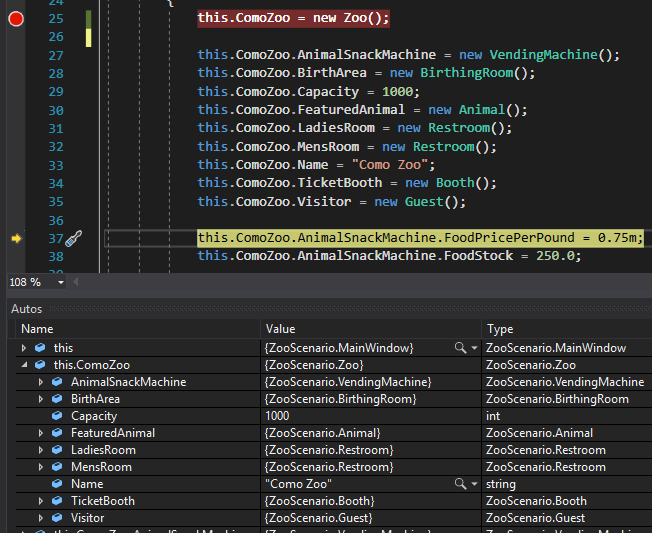Click the magnifier visualizer for Name value
Image resolution: width=652 pixels, height=533 pixels.
point(460,484)
